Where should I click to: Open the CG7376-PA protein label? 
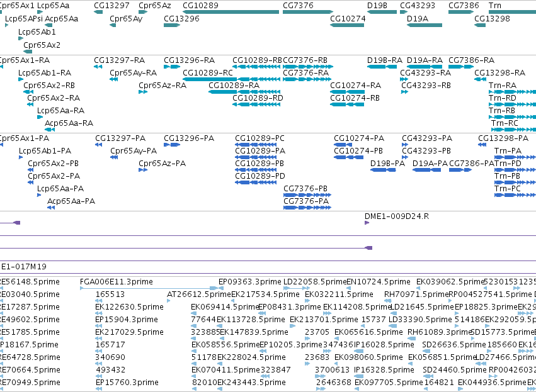coord(306,201)
